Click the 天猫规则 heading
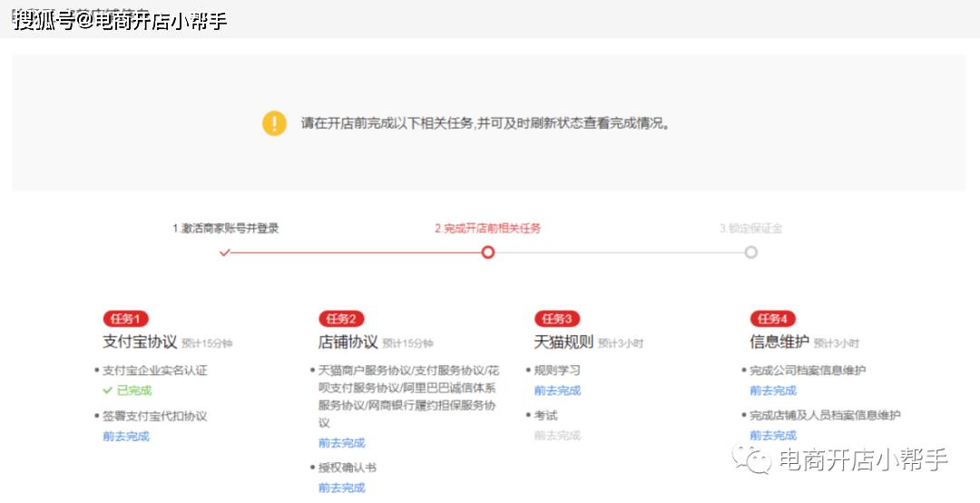This screenshot has height=503, width=980. click(563, 341)
